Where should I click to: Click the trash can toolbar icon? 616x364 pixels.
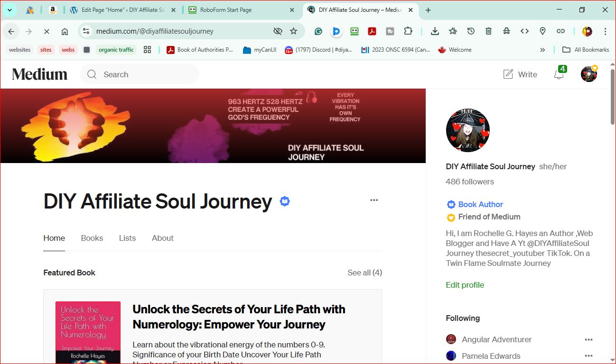click(x=488, y=31)
